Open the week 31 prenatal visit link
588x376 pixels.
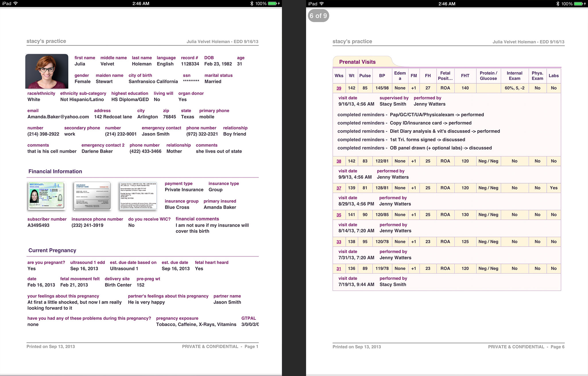pyautogui.click(x=339, y=269)
